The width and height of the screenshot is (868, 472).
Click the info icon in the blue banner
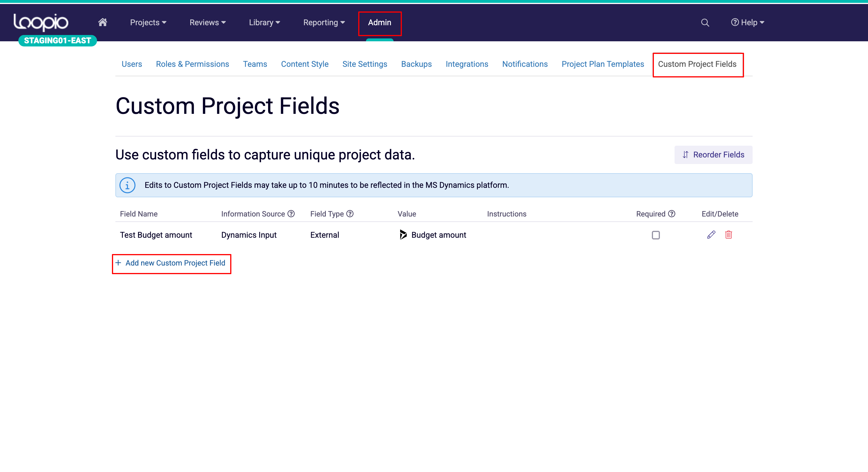point(127,185)
